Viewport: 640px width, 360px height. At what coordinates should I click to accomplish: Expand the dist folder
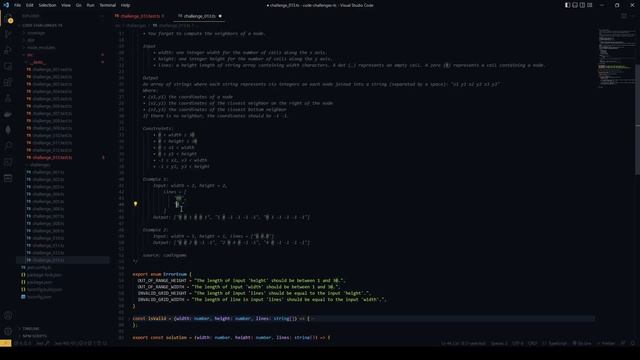(x=31, y=40)
